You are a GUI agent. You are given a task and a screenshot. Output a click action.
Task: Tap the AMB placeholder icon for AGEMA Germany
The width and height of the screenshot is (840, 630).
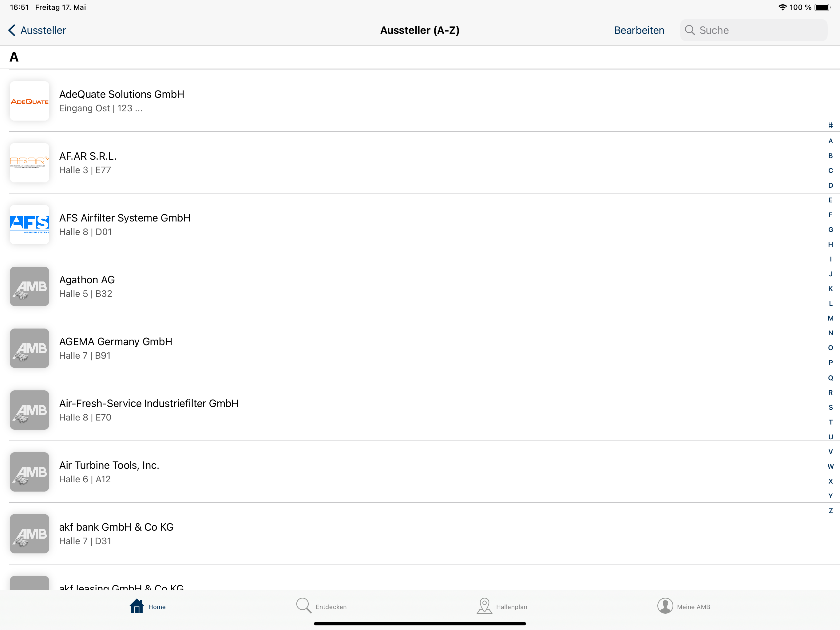(x=30, y=349)
